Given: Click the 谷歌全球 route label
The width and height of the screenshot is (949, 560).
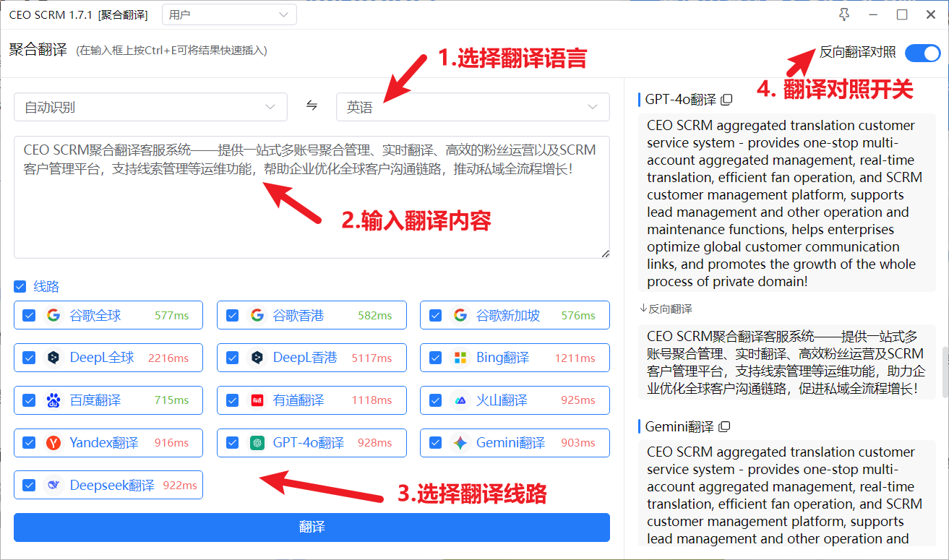Looking at the screenshot, I should pos(95,315).
